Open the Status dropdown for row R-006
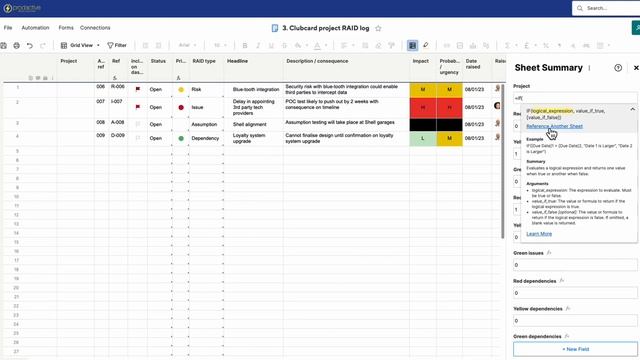Image resolution: width=640 pixels, height=360 pixels. (x=160, y=89)
